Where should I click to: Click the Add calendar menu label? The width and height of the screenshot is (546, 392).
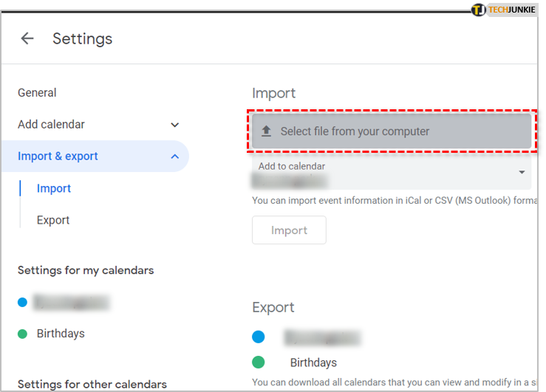pyautogui.click(x=51, y=125)
